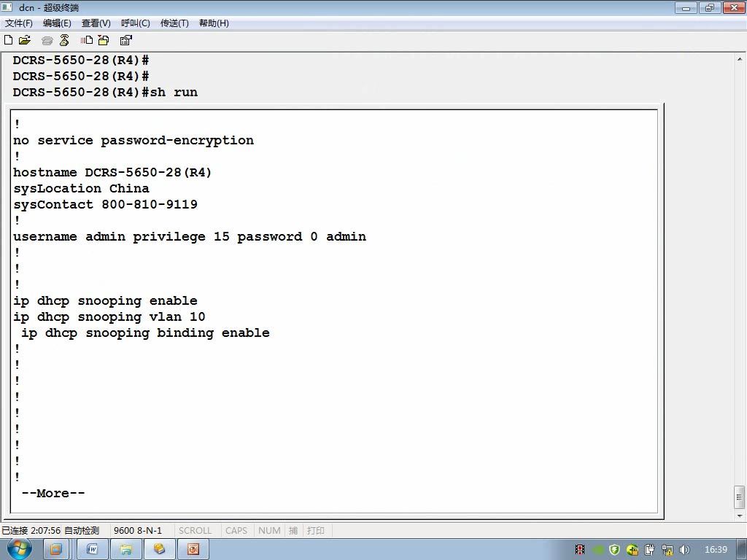Restore down the HyperTerminal window
Viewport: 747px width, 560px height.
[710, 7]
